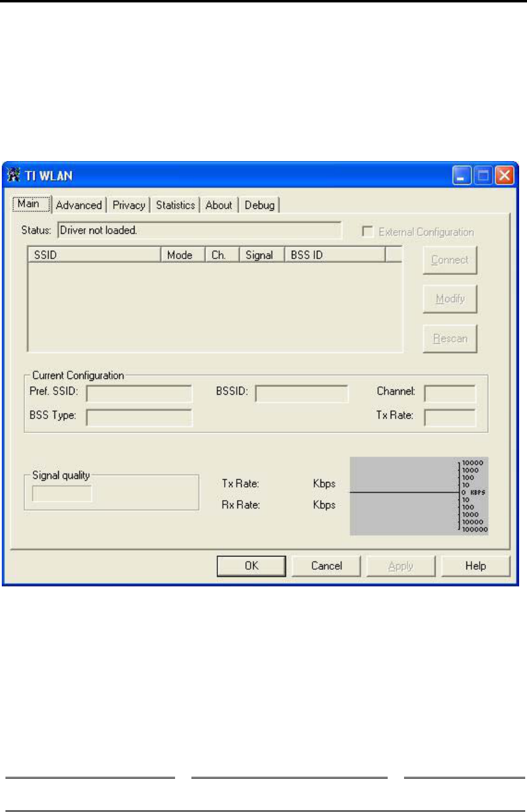The height and width of the screenshot is (812, 527).
Task: Select the Debug tab
Action: (x=259, y=205)
